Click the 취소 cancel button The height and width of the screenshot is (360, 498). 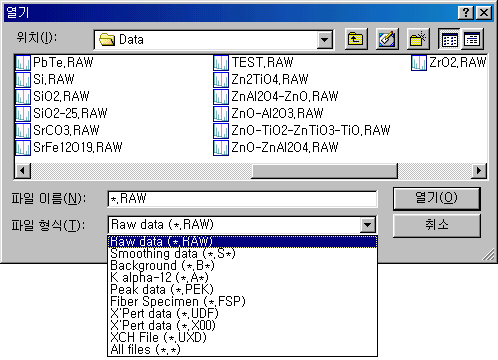437,225
